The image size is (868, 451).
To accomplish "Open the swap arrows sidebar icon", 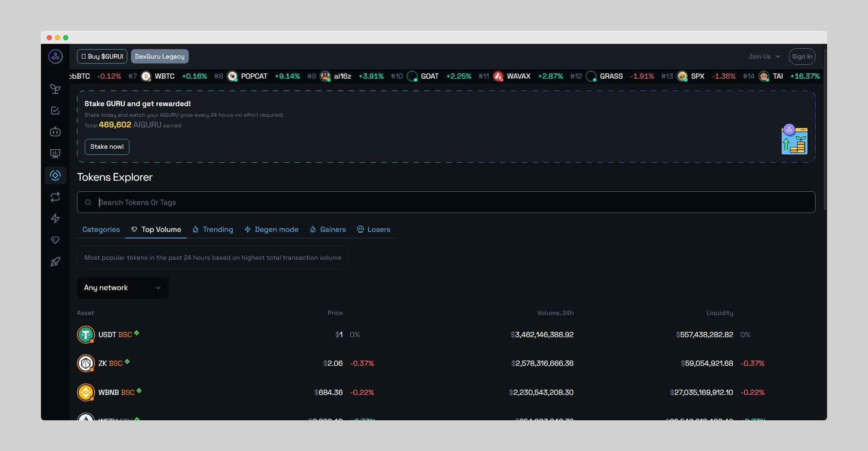I will pyautogui.click(x=55, y=197).
